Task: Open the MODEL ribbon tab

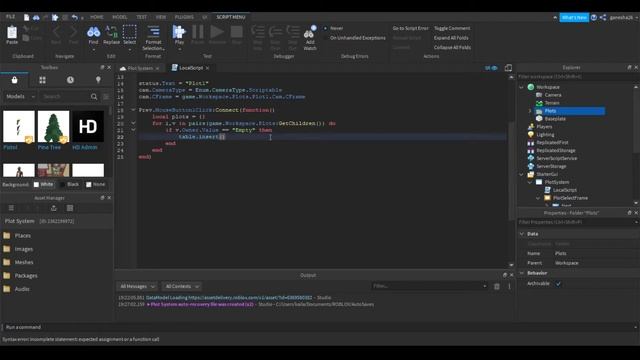Action: pyautogui.click(x=120, y=17)
